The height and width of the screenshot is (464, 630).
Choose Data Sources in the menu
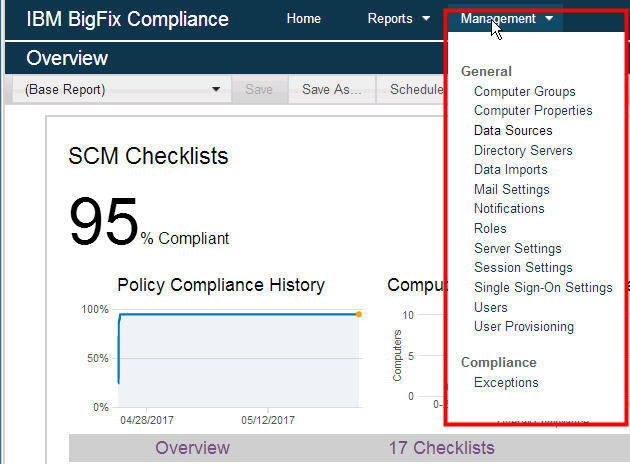[x=513, y=131]
